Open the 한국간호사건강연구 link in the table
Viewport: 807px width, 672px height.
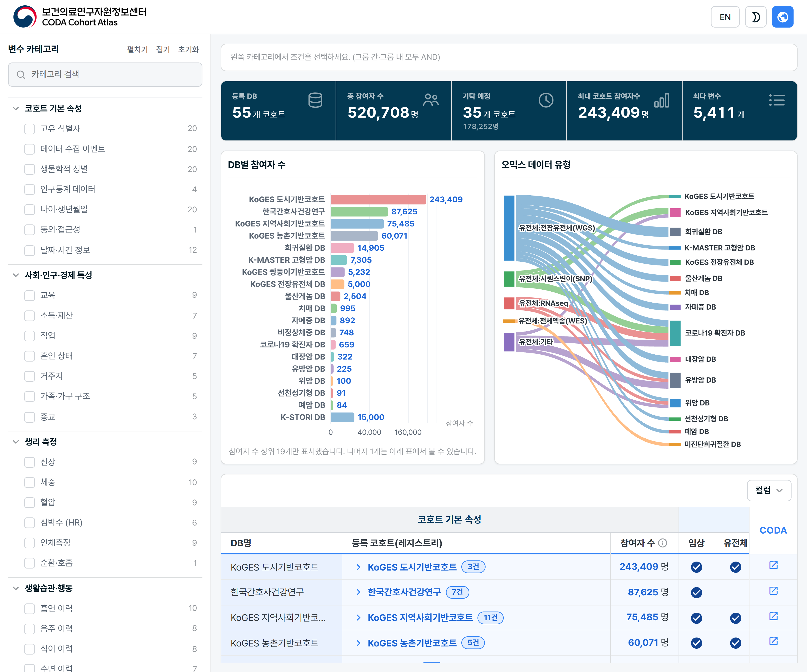point(404,592)
